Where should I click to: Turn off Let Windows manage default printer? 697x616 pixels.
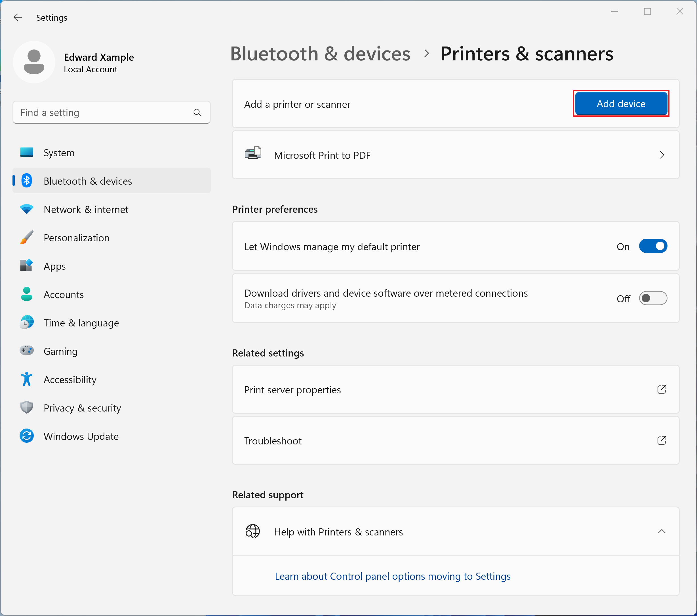pos(653,246)
